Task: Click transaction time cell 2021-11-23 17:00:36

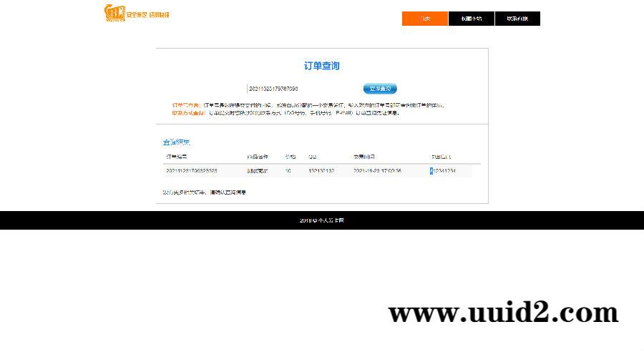Action: pyautogui.click(x=377, y=171)
